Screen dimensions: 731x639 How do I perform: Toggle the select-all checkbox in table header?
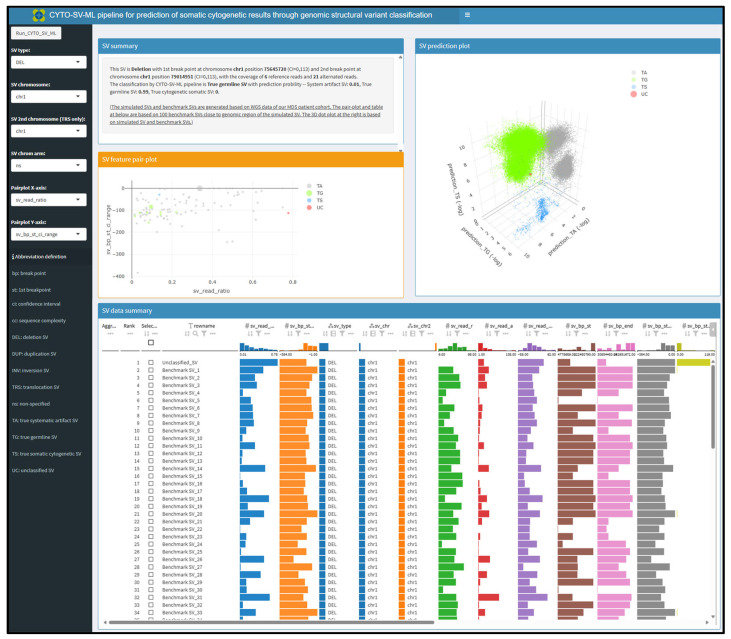(x=151, y=343)
